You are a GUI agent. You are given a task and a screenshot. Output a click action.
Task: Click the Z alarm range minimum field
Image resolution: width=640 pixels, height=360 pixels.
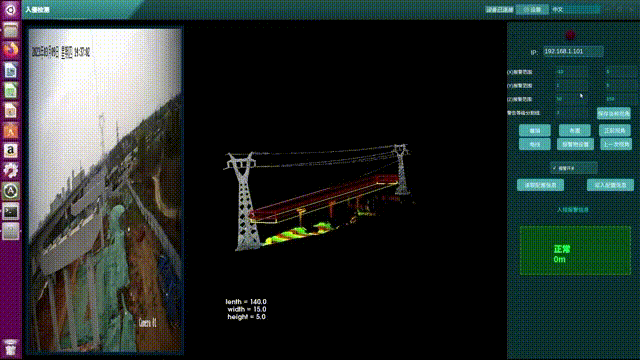click(x=572, y=99)
